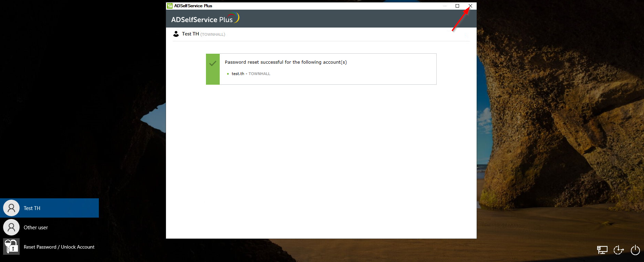The height and width of the screenshot is (262, 644).
Task: Close the ADSelfService Plus window
Action: (470, 6)
